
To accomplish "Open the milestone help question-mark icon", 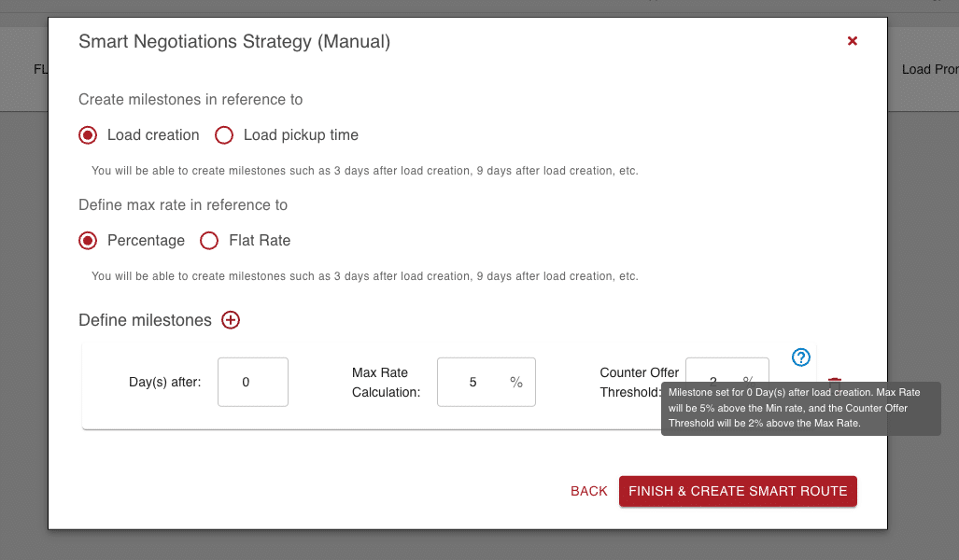I will [x=800, y=357].
